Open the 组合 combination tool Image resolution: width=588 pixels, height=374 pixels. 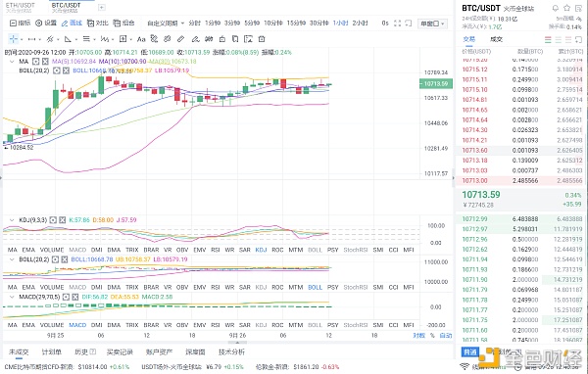(x=123, y=23)
